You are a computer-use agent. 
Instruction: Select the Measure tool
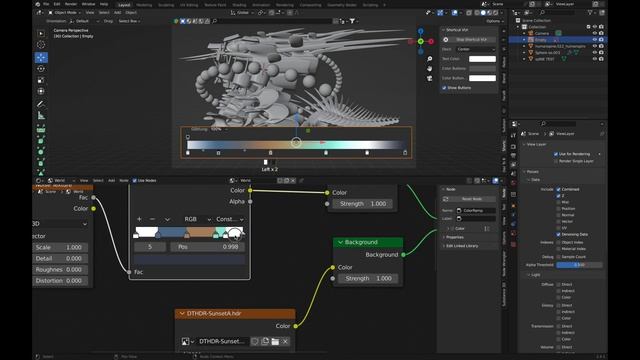coord(41,116)
